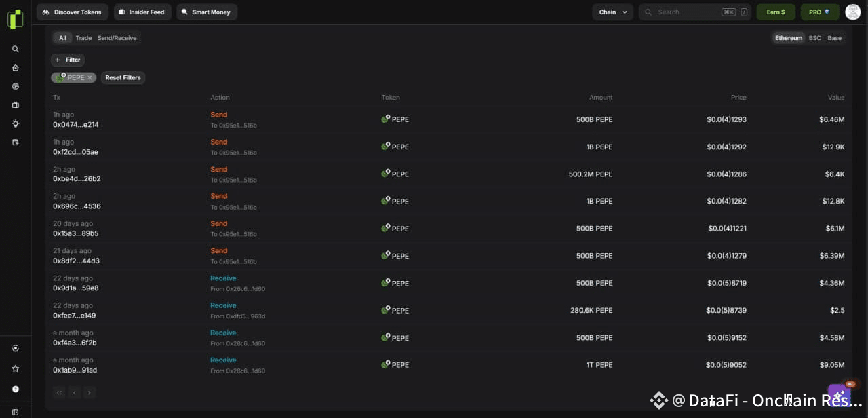
Task: Open the sidebar star favorites icon
Action: [x=16, y=368]
